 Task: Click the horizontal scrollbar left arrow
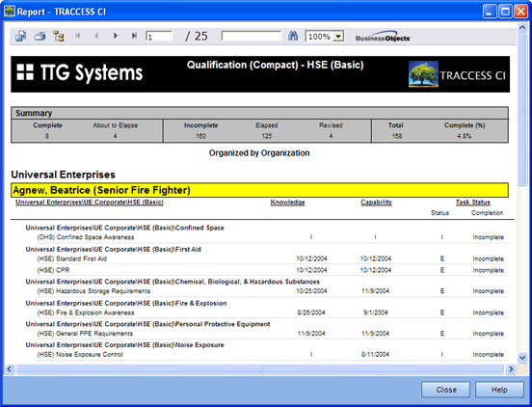pos(9,369)
